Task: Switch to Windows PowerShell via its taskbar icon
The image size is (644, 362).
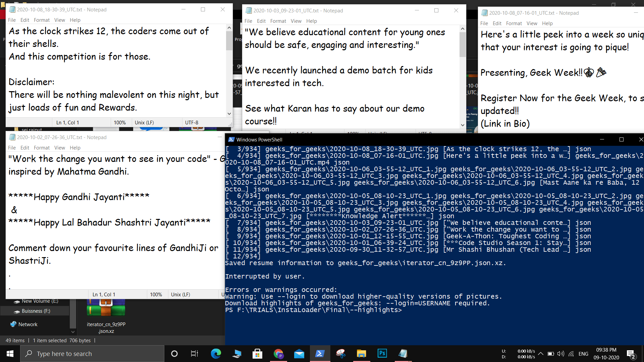Action: [320, 354]
